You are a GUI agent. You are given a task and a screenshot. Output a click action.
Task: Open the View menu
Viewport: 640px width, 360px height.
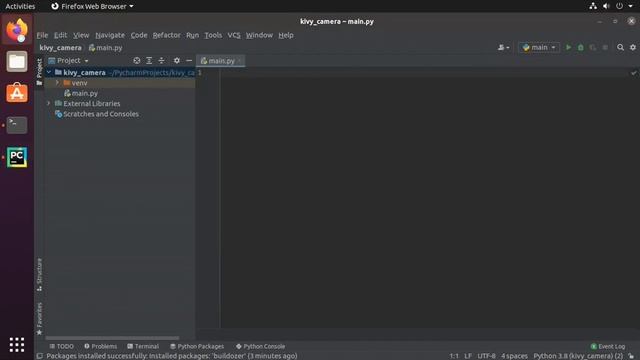tap(81, 35)
